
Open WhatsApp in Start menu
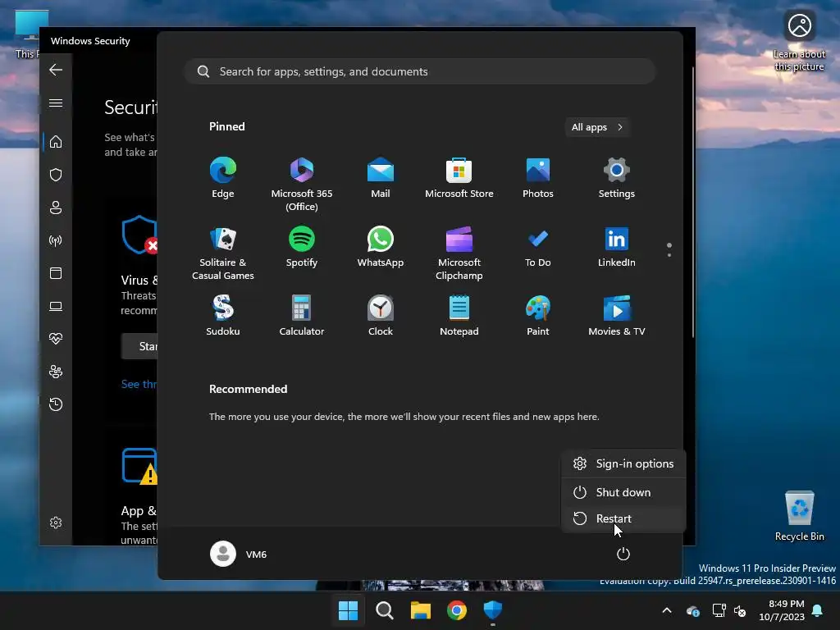(x=381, y=247)
